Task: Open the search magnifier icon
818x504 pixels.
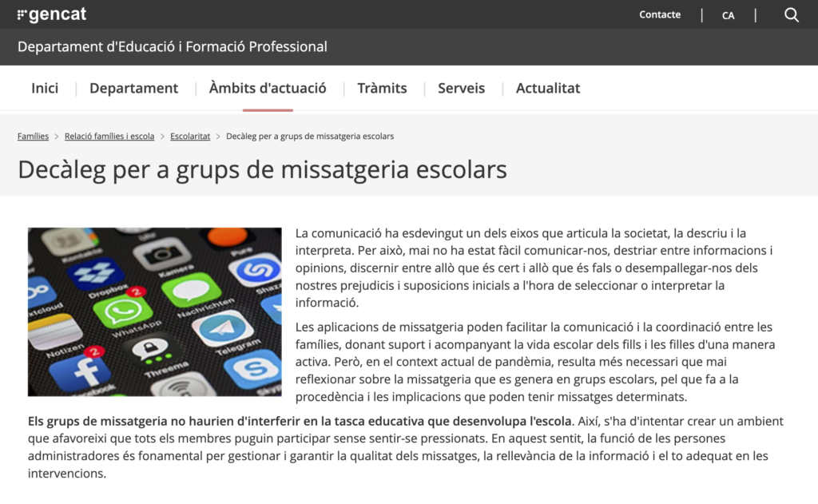Action: [791, 15]
